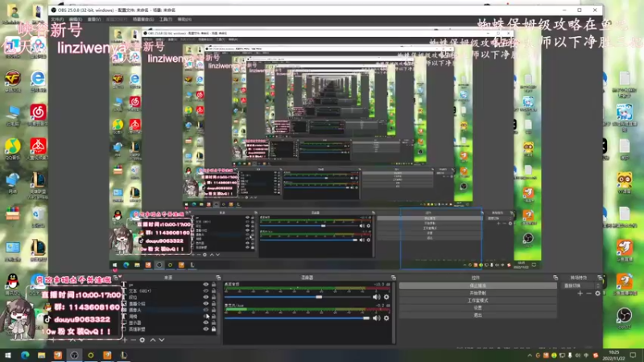Open the notification center icon
The image size is (644, 362).
pyautogui.click(x=633, y=355)
